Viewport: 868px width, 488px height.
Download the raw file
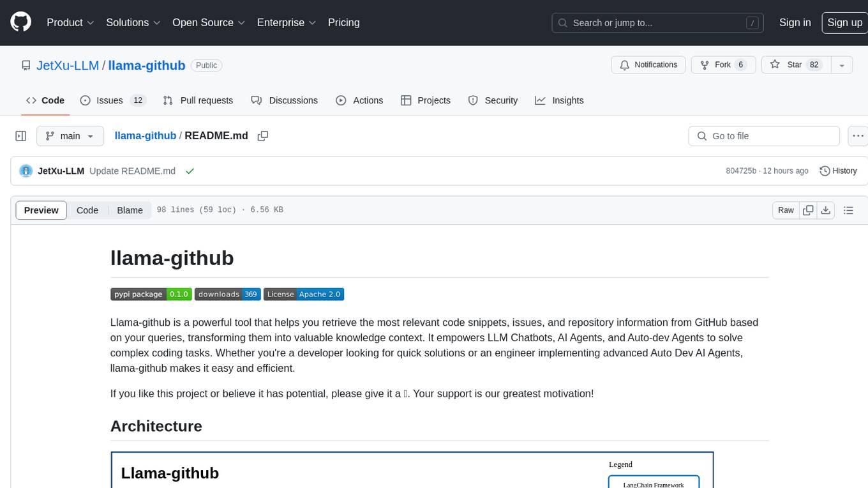point(825,210)
